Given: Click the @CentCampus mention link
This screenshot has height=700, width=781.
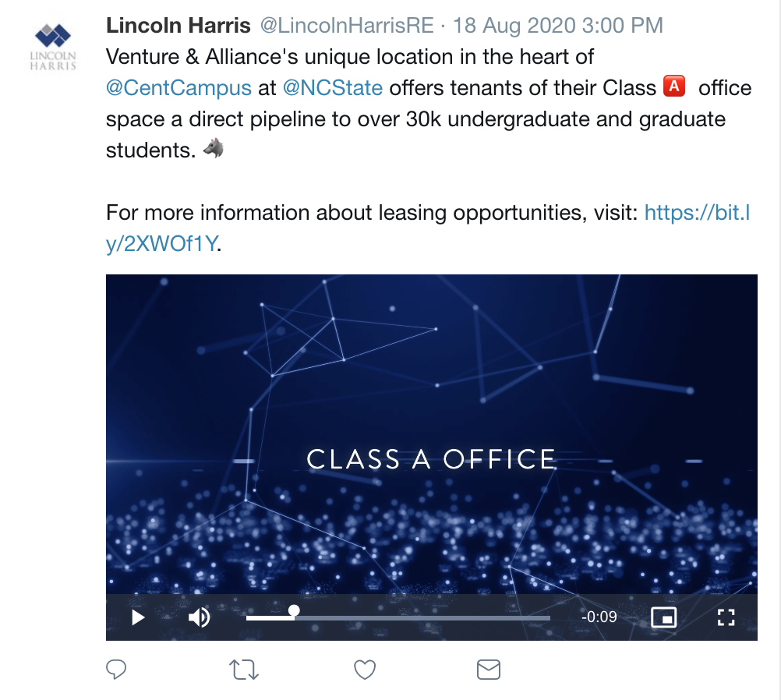Looking at the screenshot, I should [178, 88].
